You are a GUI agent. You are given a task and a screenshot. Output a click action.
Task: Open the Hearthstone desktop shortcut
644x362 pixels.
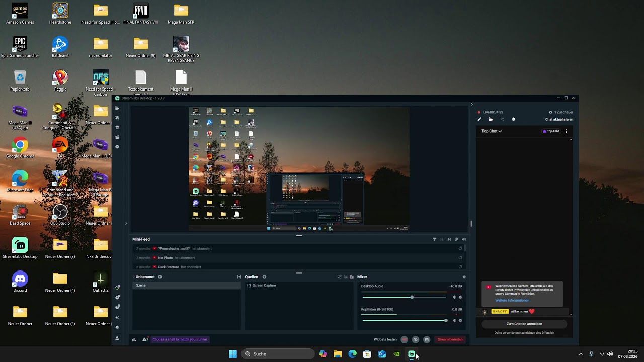(x=60, y=14)
